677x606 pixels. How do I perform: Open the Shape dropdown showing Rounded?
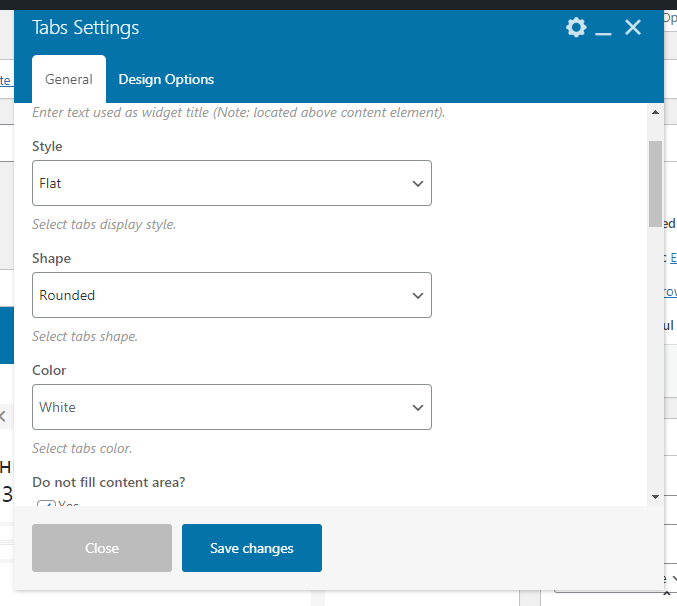pyautogui.click(x=232, y=295)
